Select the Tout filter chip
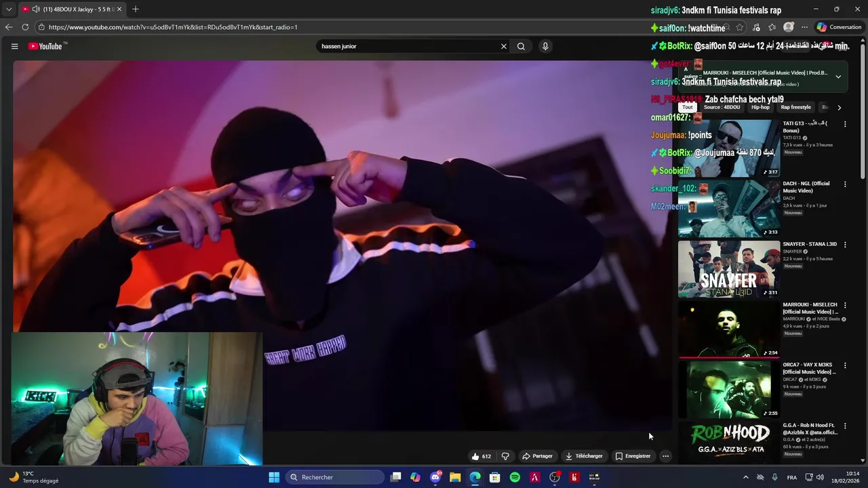The height and width of the screenshot is (488, 868). (688, 107)
